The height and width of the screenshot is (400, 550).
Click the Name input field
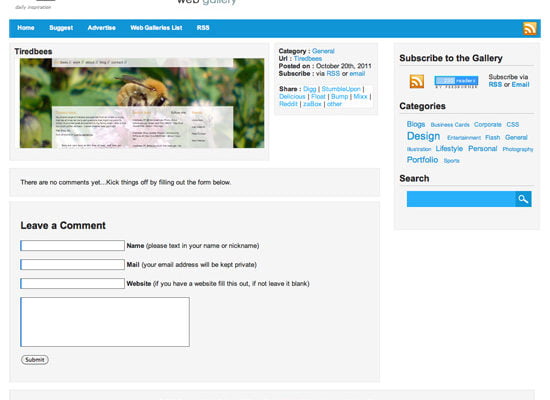(x=72, y=246)
